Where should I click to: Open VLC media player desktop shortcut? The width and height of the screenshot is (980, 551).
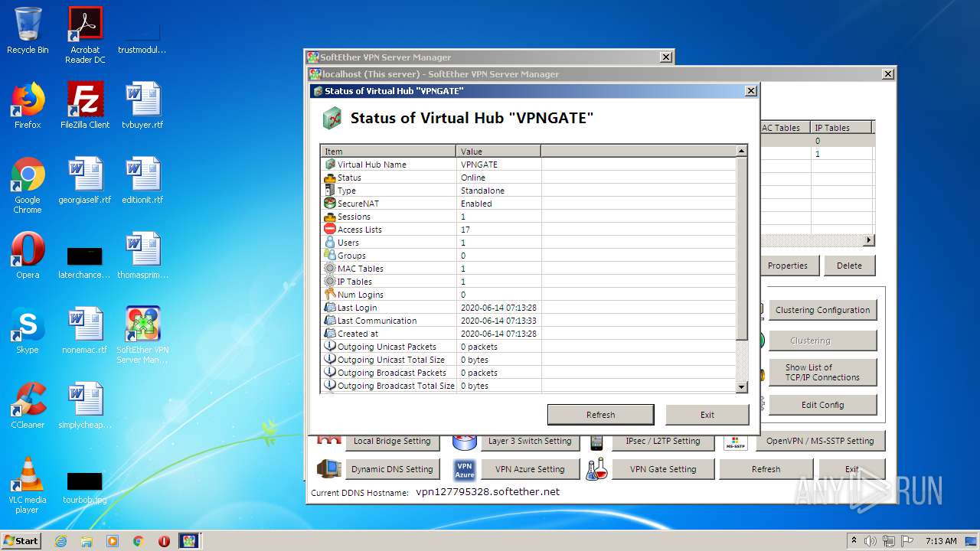point(28,485)
